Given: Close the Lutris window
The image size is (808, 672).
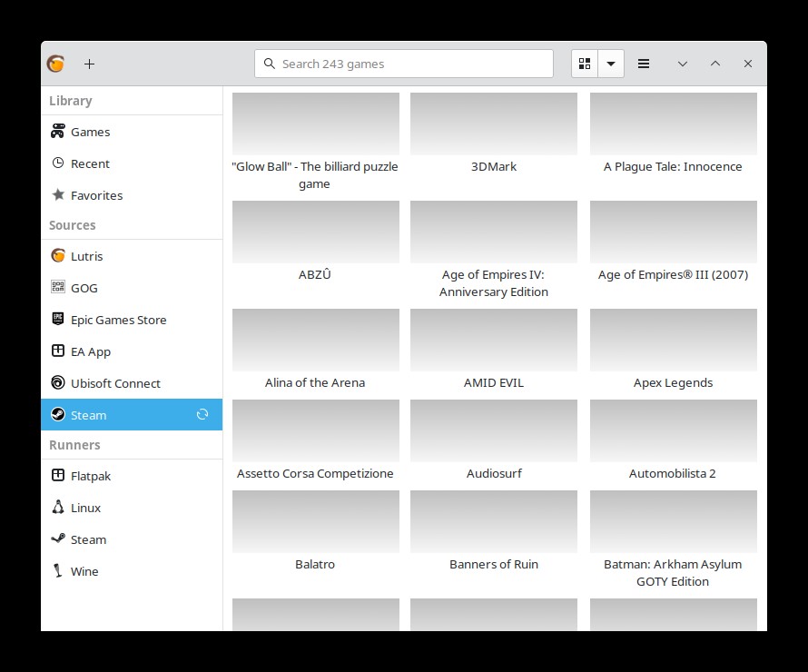Looking at the screenshot, I should click(748, 64).
